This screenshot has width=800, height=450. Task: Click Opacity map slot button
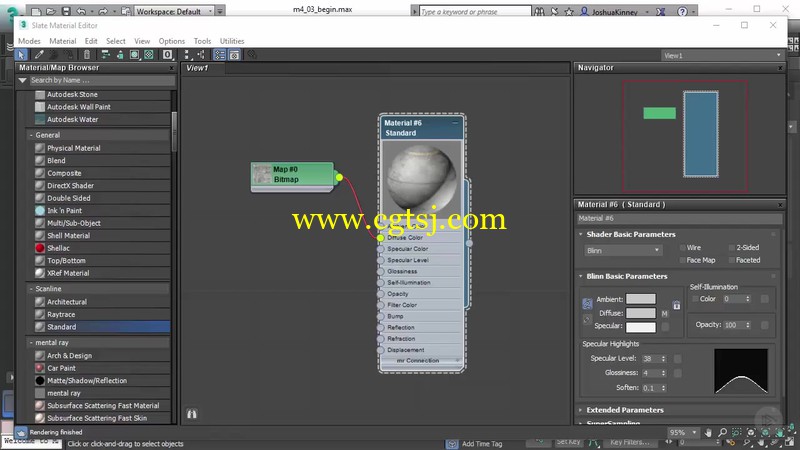pyautogui.click(x=764, y=325)
